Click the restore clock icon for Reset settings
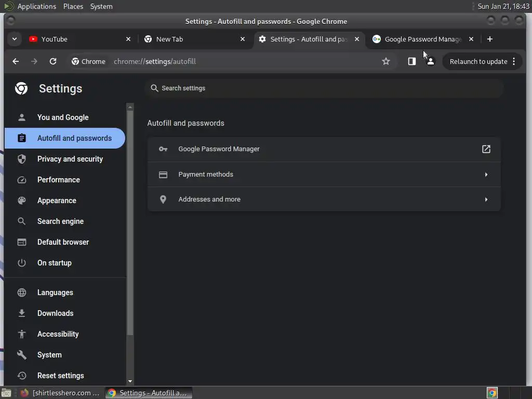 [x=22, y=376]
